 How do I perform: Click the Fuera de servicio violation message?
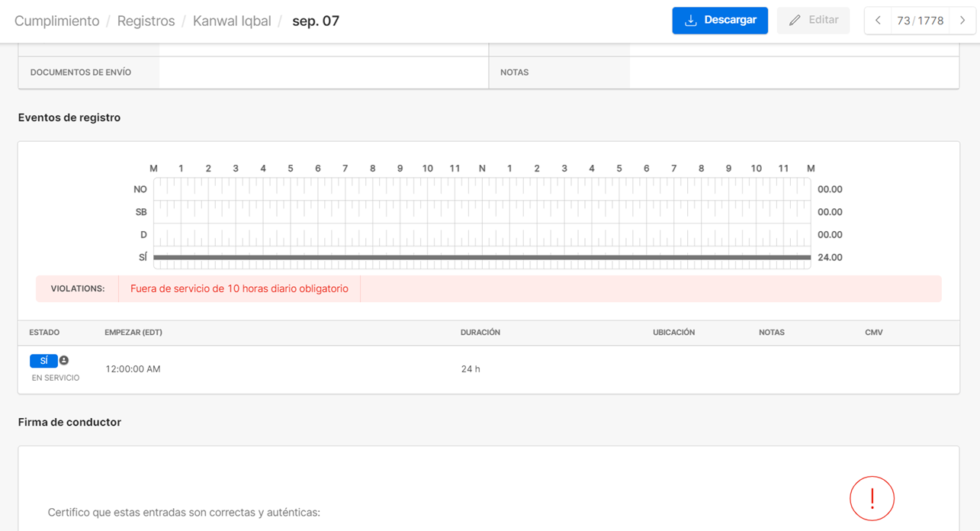[239, 289]
